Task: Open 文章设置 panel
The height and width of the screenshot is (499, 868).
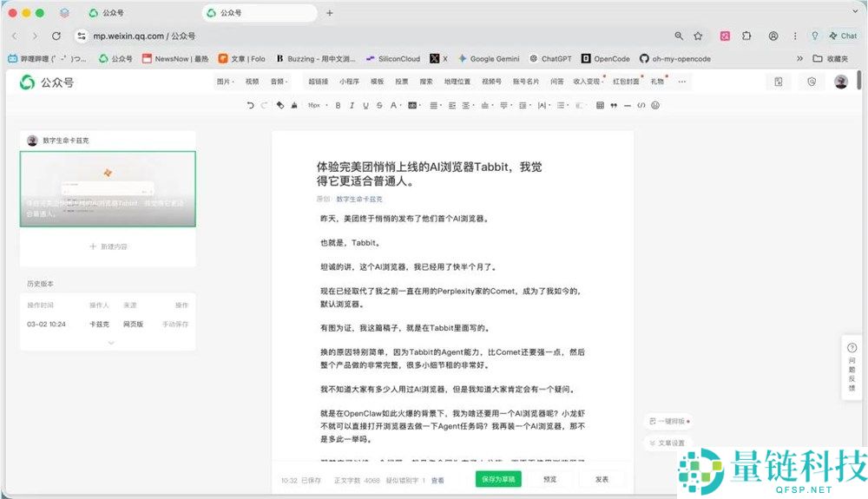Action: [x=667, y=443]
